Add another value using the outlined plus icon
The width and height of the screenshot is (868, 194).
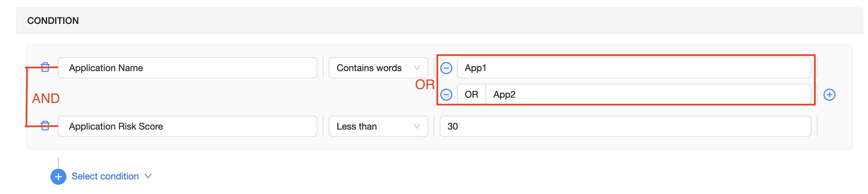[x=829, y=95]
